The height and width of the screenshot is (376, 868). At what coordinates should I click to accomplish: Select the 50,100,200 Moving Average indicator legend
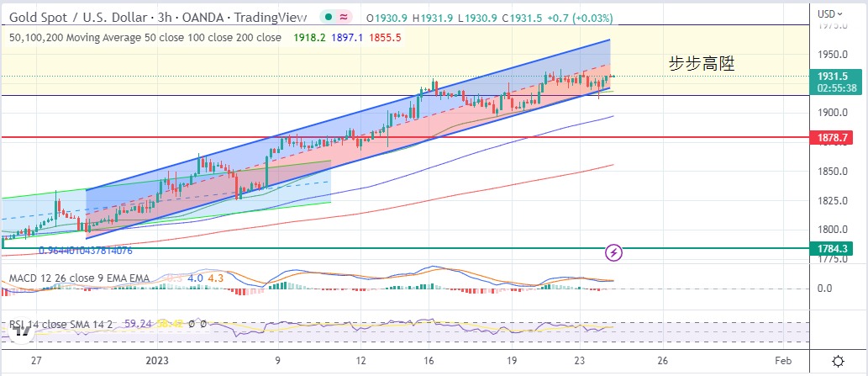click(x=145, y=37)
